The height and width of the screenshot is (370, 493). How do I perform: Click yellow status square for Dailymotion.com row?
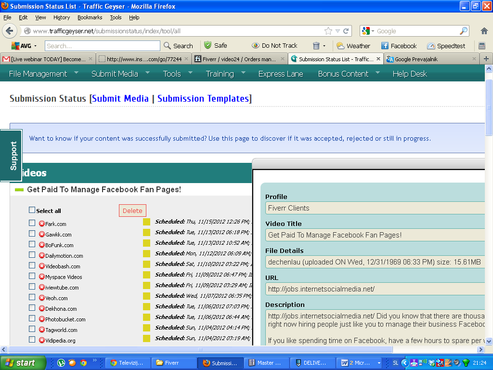pos(146,254)
